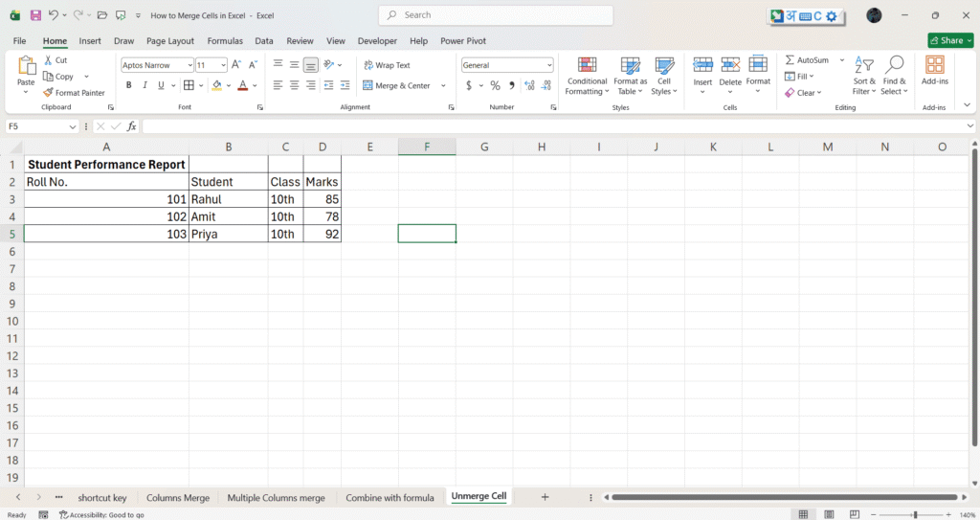Click the Percent Style icon

[495, 85]
